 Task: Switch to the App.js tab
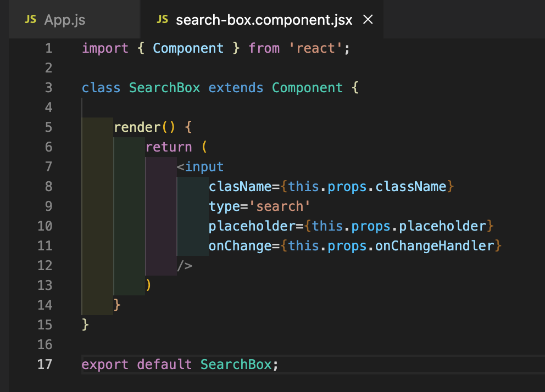[74, 19]
